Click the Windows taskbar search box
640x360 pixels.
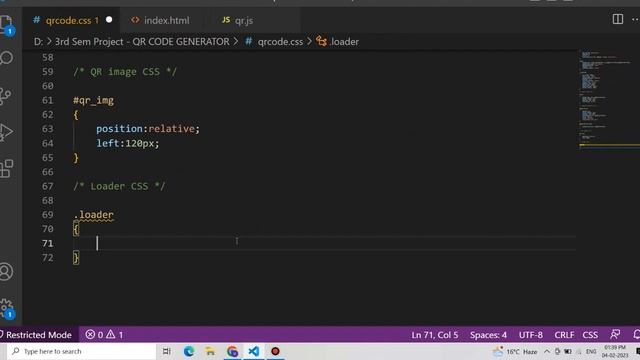(x=82, y=351)
